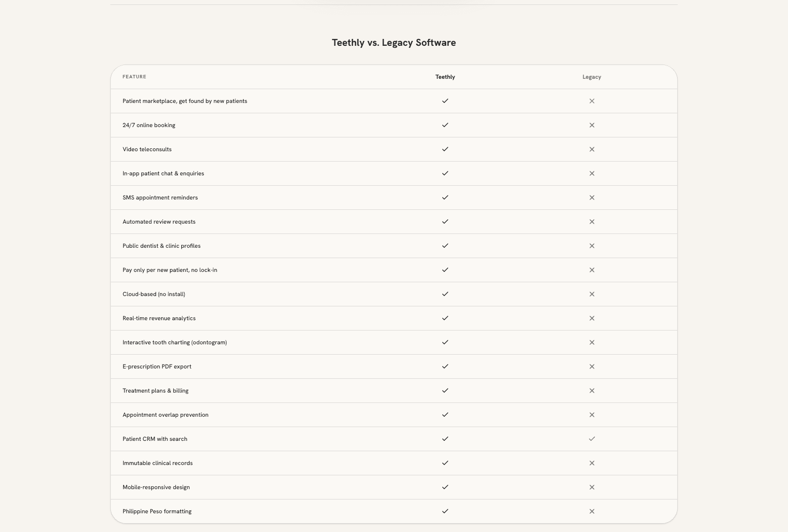This screenshot has width=788, height=532.
Task: Click 'Pay only per new patient, no lock-in' label
Action: 170,270
